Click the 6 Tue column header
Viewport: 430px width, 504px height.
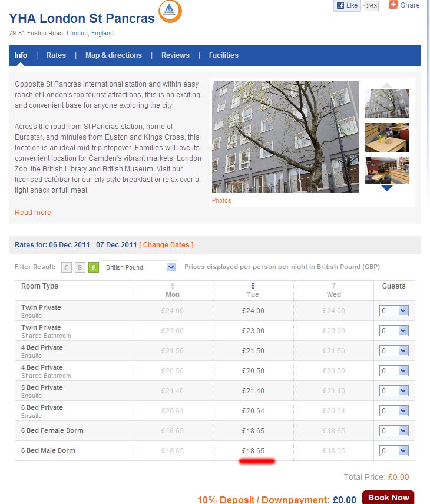(x=253, y=290)
